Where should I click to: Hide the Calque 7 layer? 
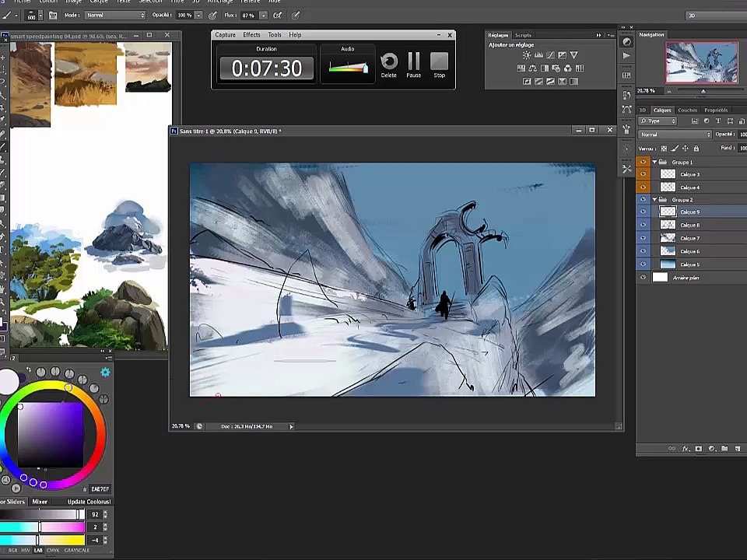(x=644, y=238)
